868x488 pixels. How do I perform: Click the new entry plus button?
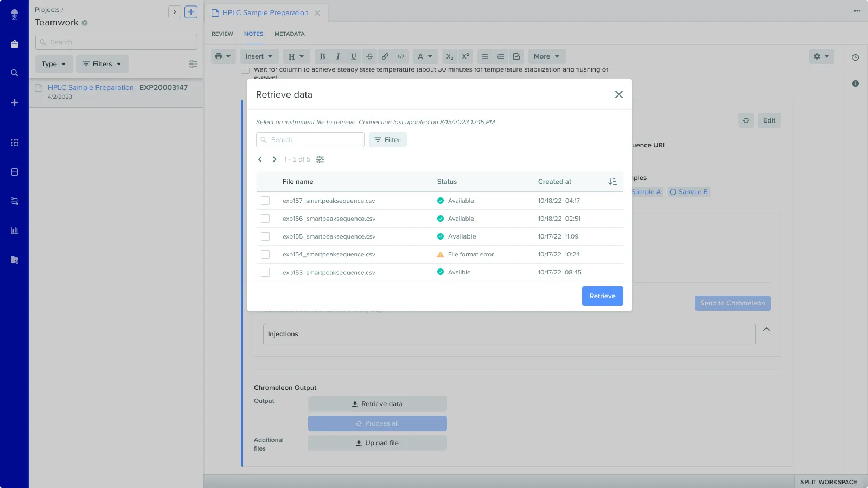(x=191, y=12)
